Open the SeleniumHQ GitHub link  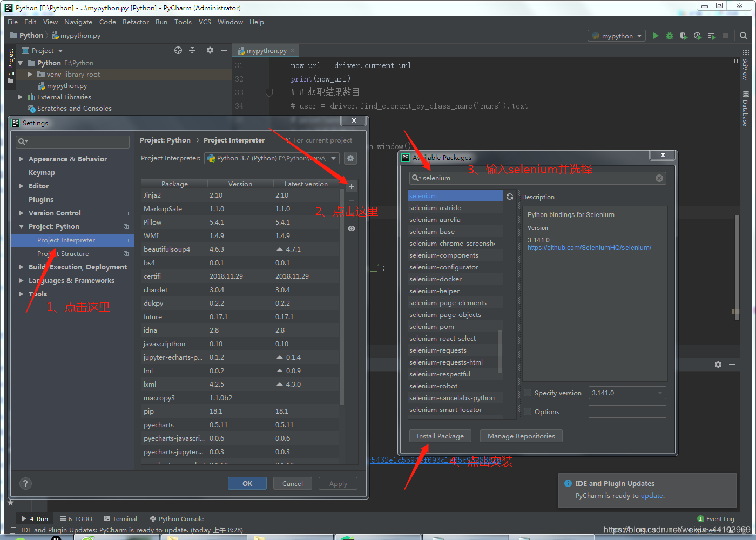589,248
